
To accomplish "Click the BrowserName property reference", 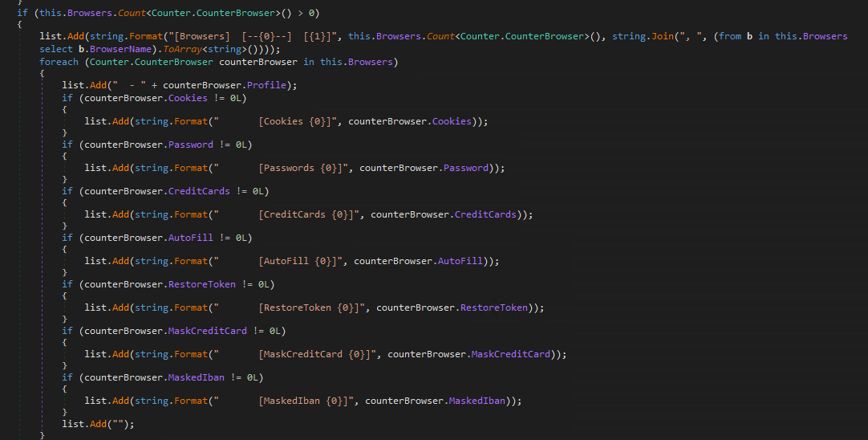I will click(123, 48).
